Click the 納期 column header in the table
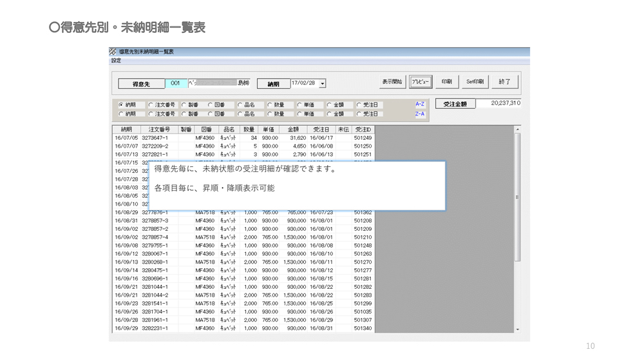Screen dimensions: 644x363 126,130
